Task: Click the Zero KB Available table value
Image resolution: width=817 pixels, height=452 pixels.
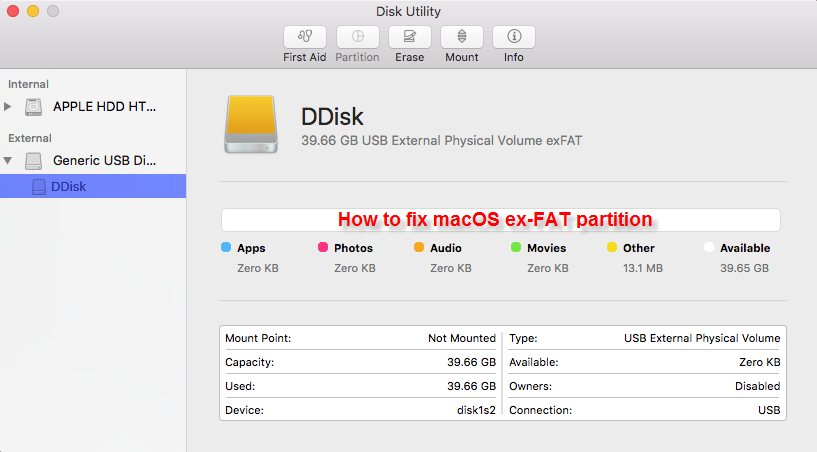Action: 760,362
